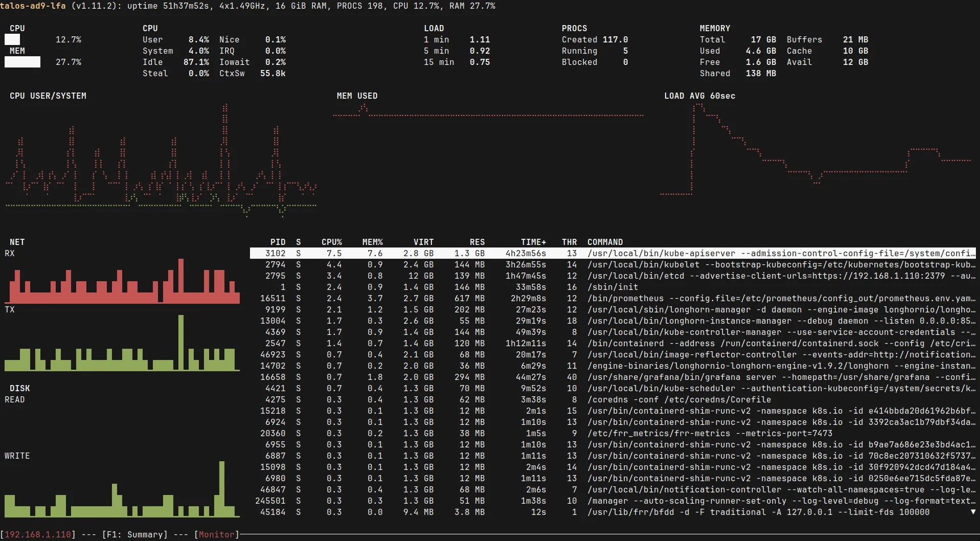Click the CPU usage bar gauge
This screenshot has height=541, width=980.
(x=12, y=39)
